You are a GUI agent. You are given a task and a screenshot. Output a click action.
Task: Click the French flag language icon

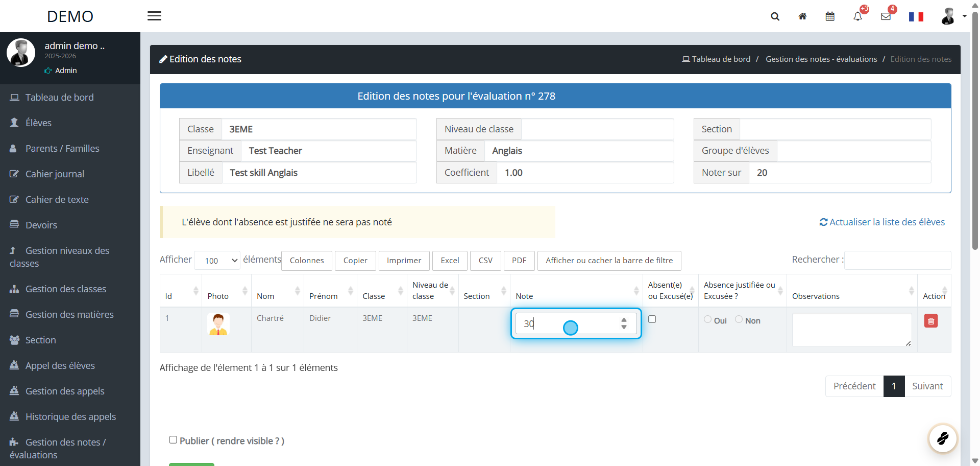coord(916,17)
